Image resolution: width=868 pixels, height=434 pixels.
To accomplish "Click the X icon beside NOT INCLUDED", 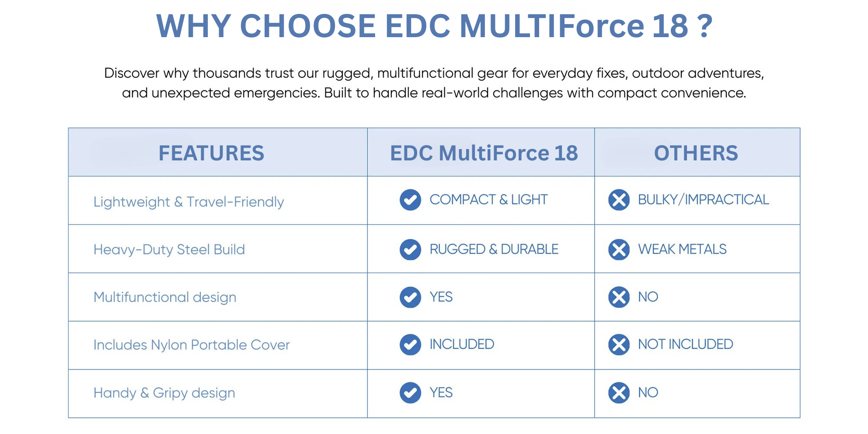I will (x=619, y=344).
